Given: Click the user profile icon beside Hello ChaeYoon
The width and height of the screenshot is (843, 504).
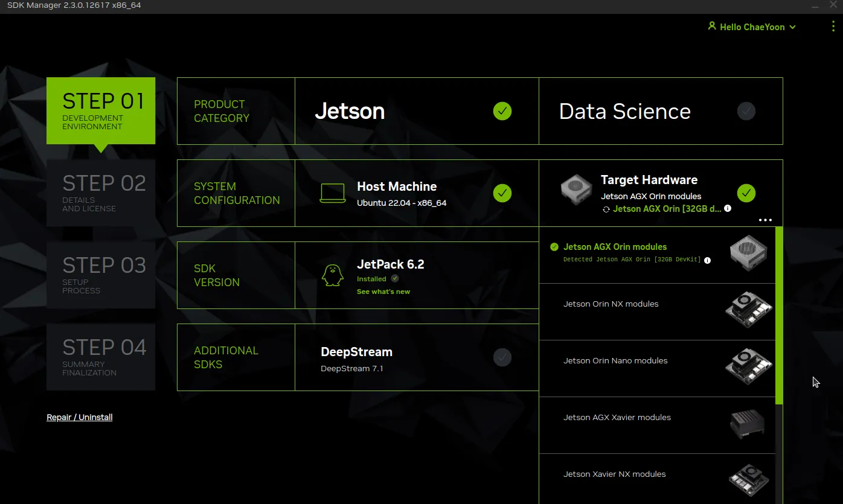Looking at the screenshot, I should (712, 27).
